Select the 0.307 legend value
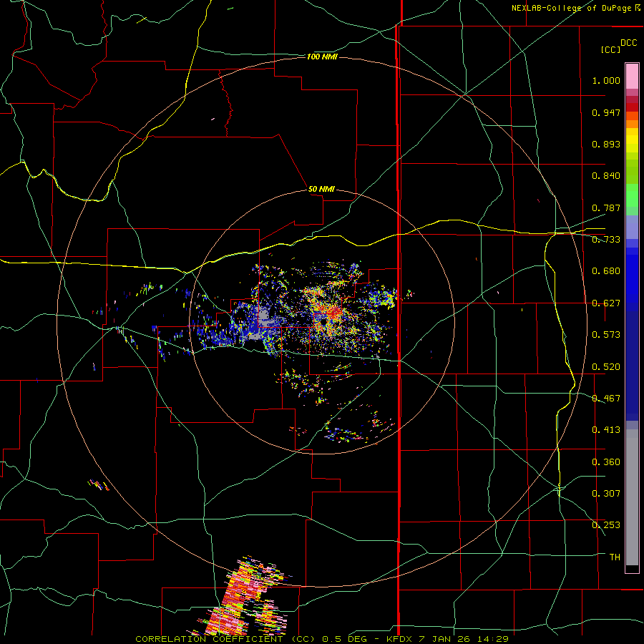Screen dimensions: 644x644 606,494
